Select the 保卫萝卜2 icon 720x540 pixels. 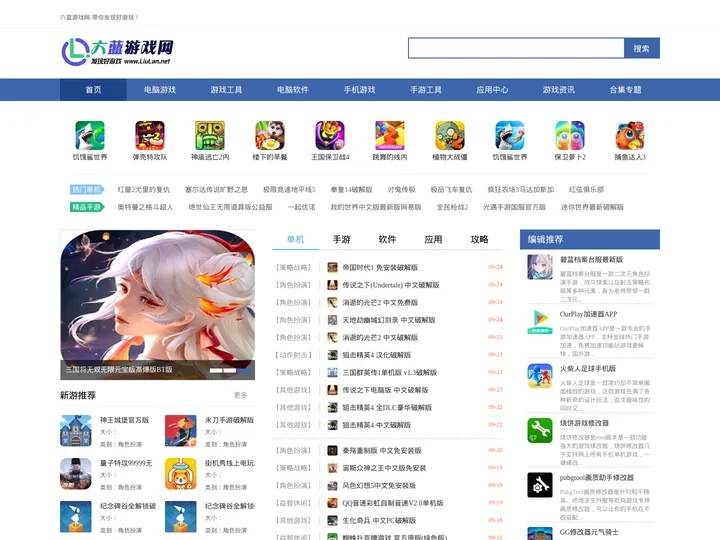click(x=570, y=135)
